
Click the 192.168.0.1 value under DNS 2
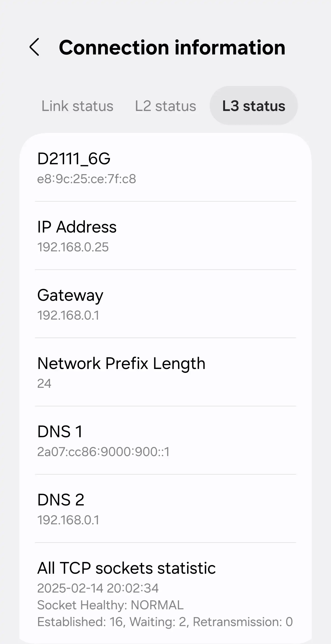tap(68, 520)
